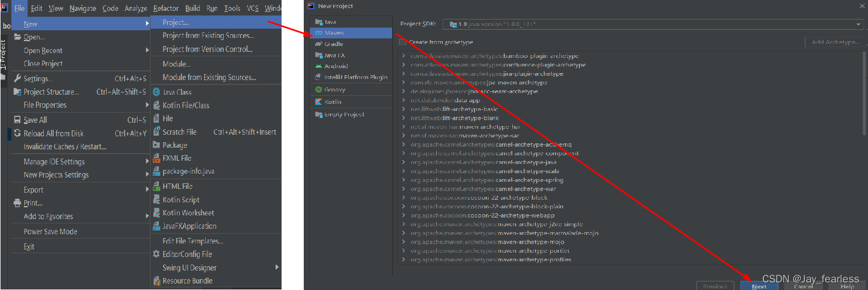
Task: Expand camel-archetype-spring entry
Action: 403,180
